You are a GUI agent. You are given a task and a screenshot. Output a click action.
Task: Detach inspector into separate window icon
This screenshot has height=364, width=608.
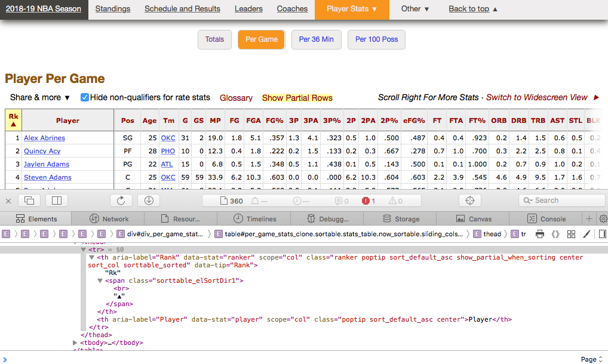[x=29, y=200]
